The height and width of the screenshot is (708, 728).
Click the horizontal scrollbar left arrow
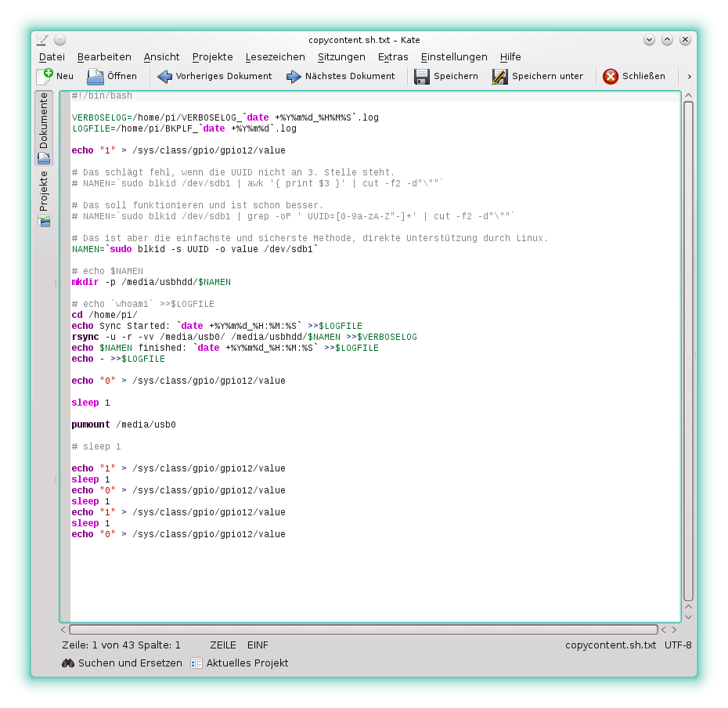click(x=63, y=630)
